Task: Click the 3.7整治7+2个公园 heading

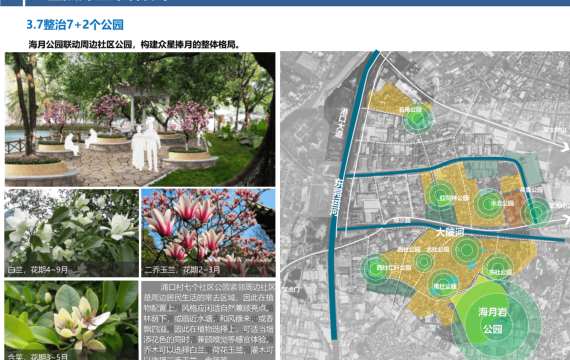Action: (75, 25)
